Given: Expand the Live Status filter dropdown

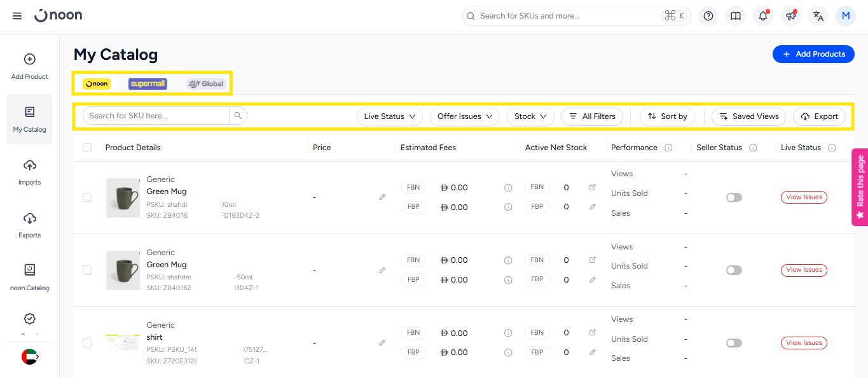Looking at the screenshot, I should [x=389, y=116].
